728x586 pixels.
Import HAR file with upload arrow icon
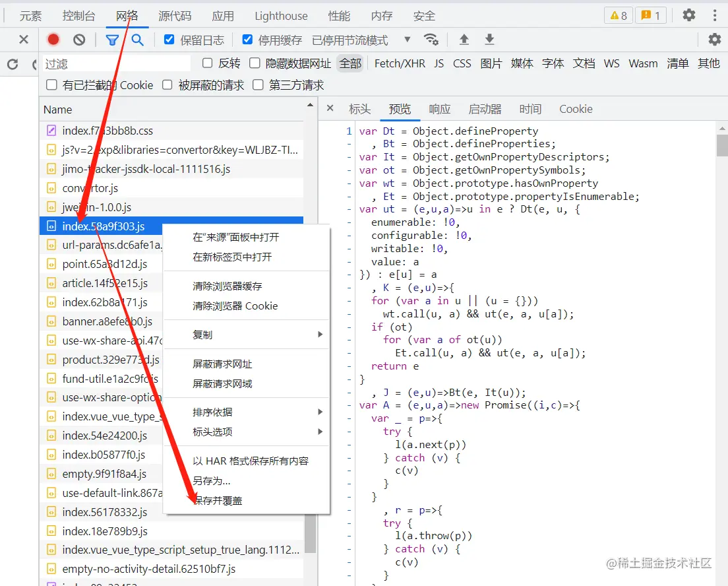tap(464, 40)
